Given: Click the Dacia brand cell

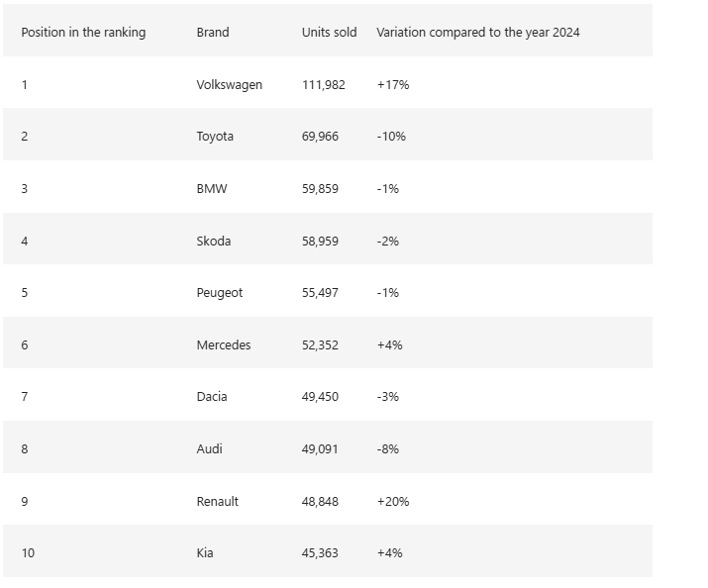Looking at the screenshot, I should pos(212,397).
